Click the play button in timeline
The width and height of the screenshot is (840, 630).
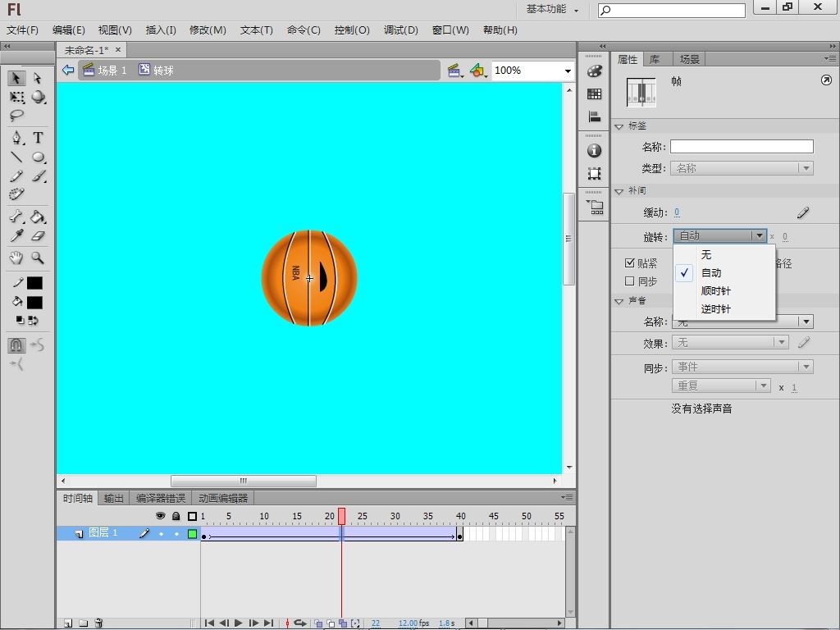tap(238, 623)
